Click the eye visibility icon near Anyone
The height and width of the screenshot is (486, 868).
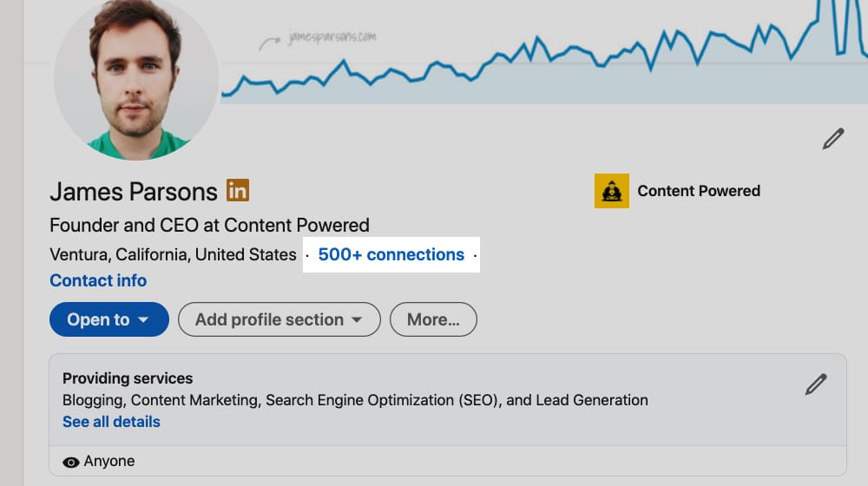[71, 463]
